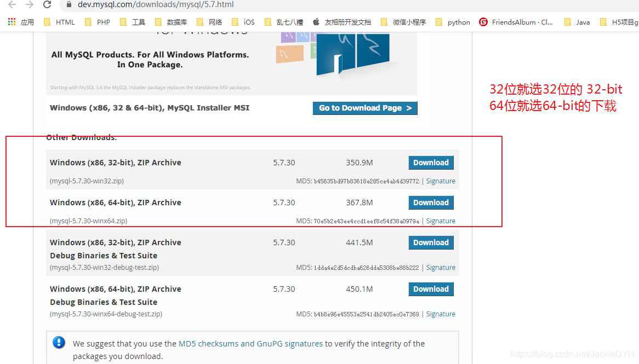Click All MySQL Products headline text
This screenshot has width=639, height=364.
pyautogui.click(x=150, y=60)
